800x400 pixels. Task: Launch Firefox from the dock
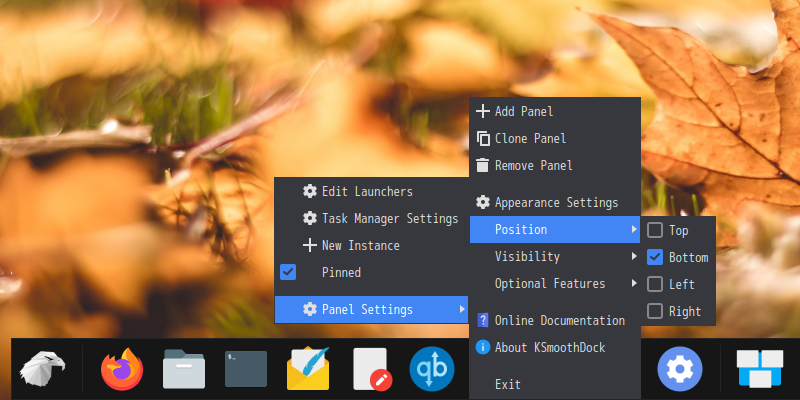(122, 369)
